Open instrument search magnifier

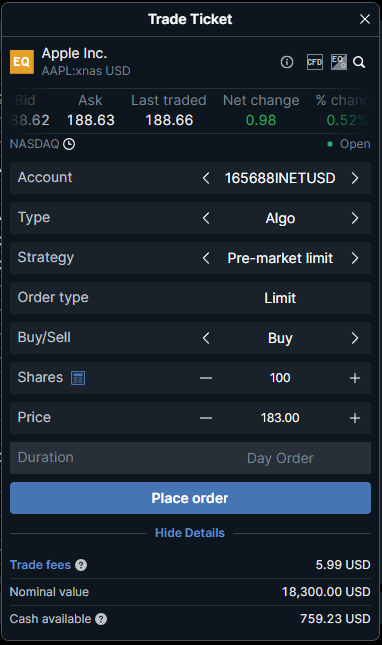click(x=359, y=62)
